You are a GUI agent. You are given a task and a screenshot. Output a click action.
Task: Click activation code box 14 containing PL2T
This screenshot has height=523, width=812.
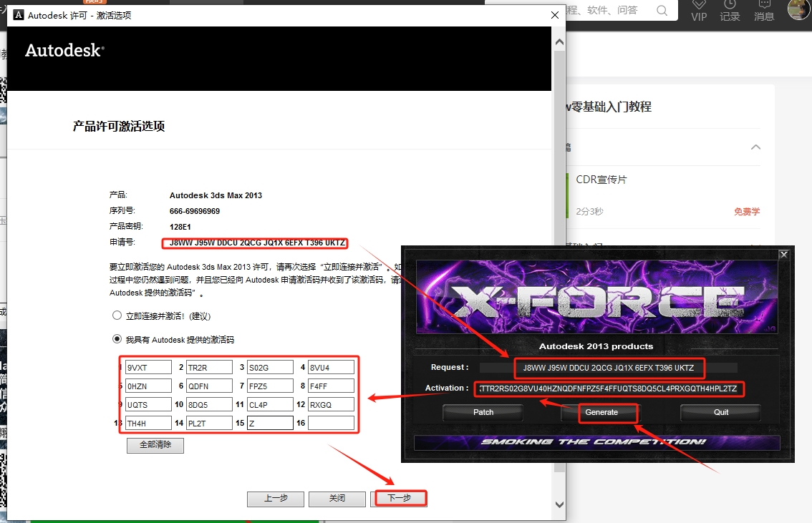209,423
